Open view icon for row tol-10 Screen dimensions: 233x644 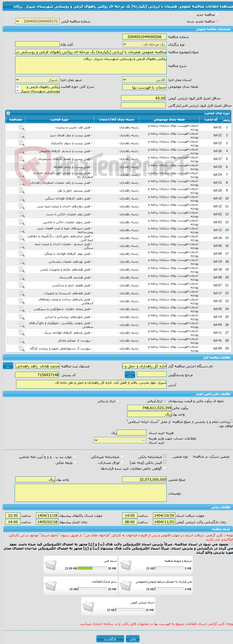(x=21, y=198)
